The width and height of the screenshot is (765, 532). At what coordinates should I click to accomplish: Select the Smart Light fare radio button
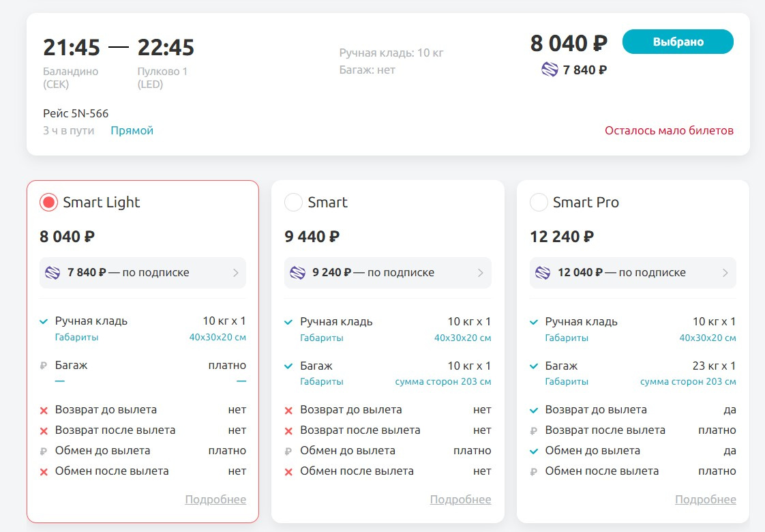pyautogui.click(x=49, y=202)
